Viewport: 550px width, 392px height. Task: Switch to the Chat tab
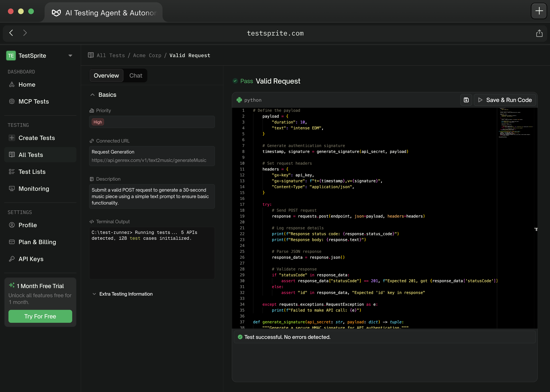[136, 76]
